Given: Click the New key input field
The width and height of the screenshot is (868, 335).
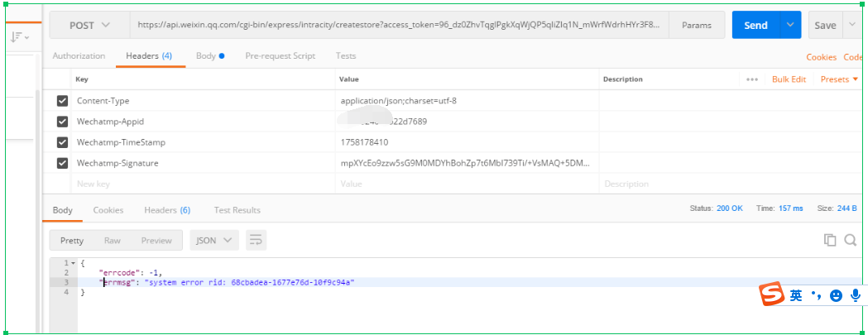Looking at the screenshot, I should click(x=204, y=184).
